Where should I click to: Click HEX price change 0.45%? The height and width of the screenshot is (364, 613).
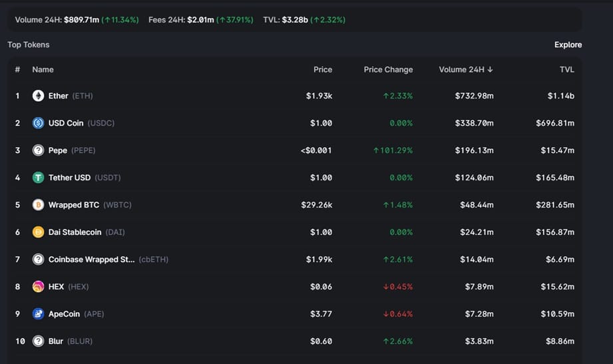click(x=397, y=287)
